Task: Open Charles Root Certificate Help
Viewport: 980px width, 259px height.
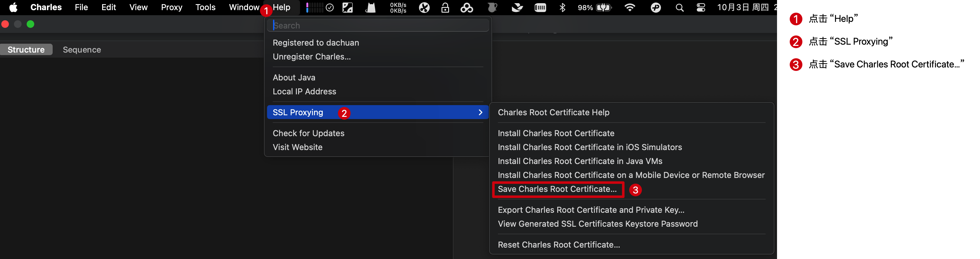Action: pos(553,112)
